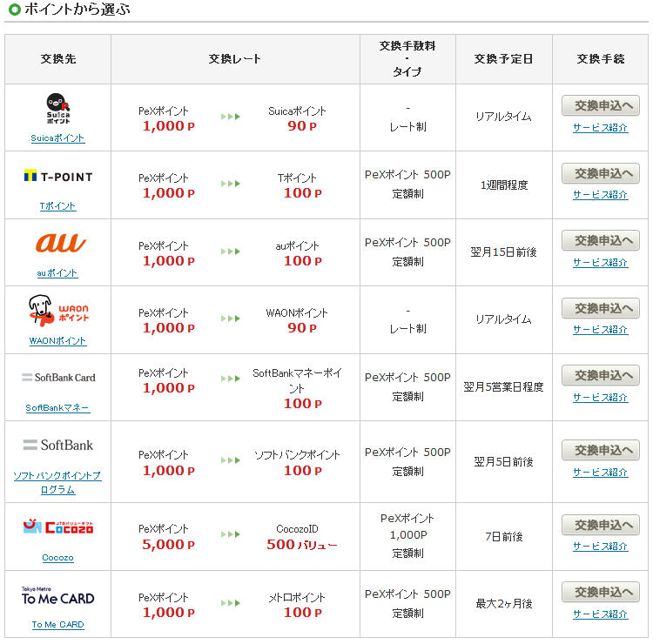Open the SoftBankマネー link

[x=57, y=407]
